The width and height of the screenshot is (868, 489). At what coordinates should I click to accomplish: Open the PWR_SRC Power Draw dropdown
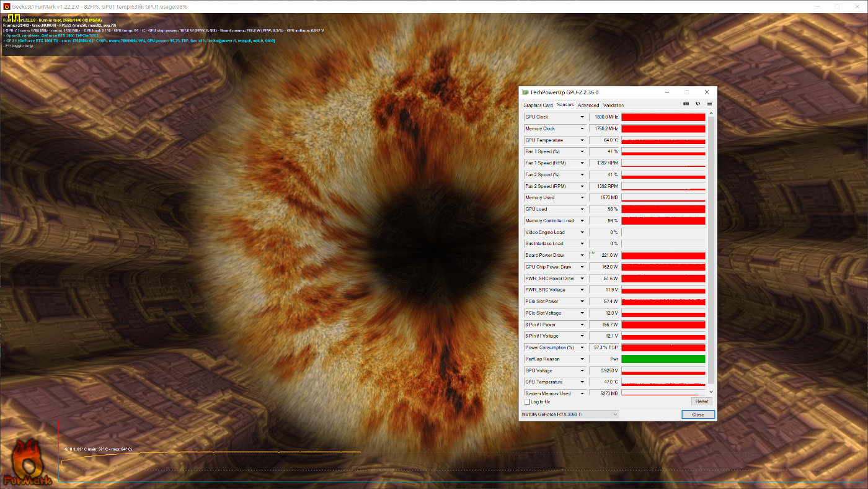[582, 279]
